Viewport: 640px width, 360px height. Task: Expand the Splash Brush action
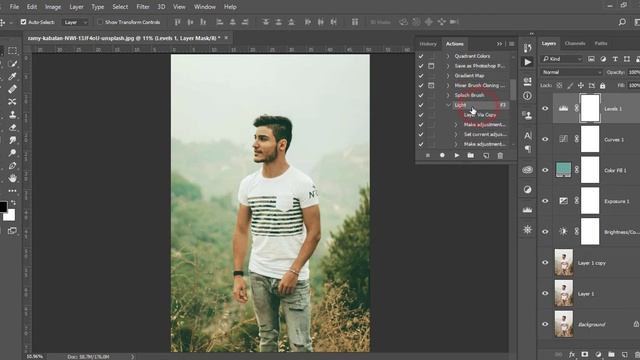tap(448, 95)
